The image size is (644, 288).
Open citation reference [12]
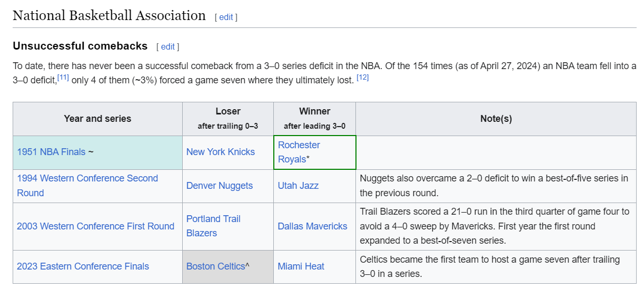pyautogui.click(x=362, y=78)
